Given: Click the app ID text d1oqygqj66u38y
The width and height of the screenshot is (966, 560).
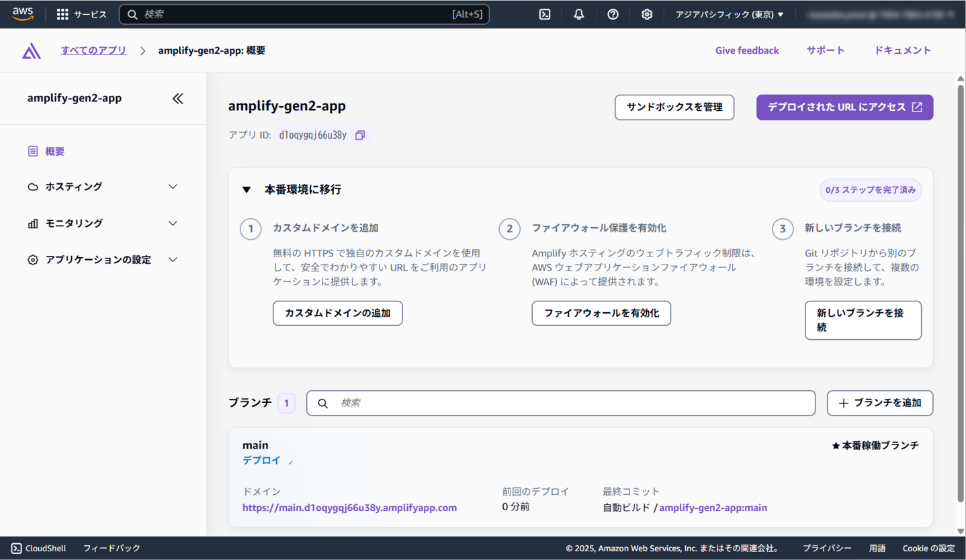Looking at the screenshot, I should click(313, 135).
